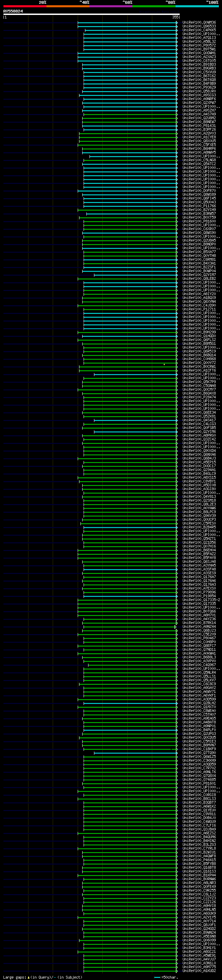Select the UniRef100_Q8EFC7 label
Image resolution: width=222 pixels, height=980 pixels.
(x=199, y=646)
